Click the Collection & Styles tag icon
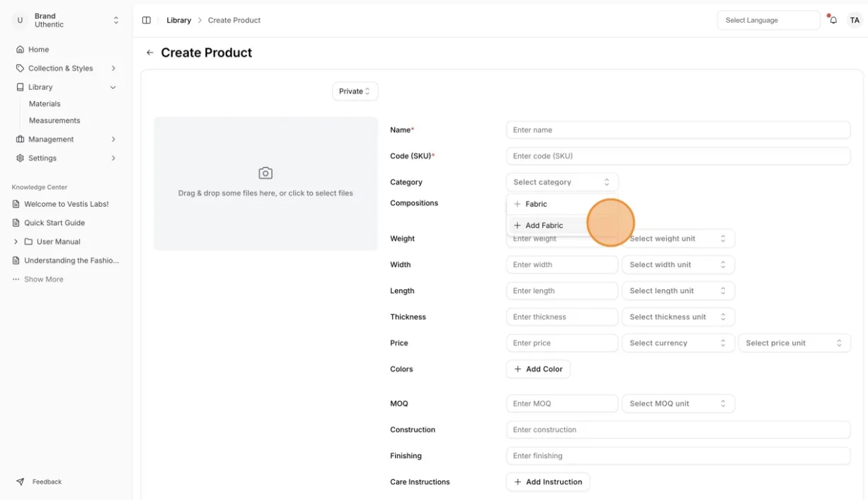The width and height of the screenshot is (868, 500). (20, 68)
